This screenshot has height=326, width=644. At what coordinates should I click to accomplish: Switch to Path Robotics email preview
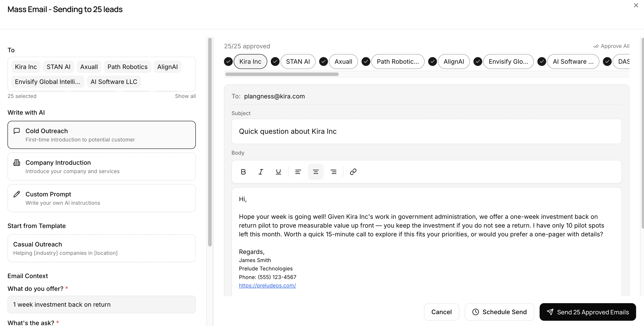(398, 62)
